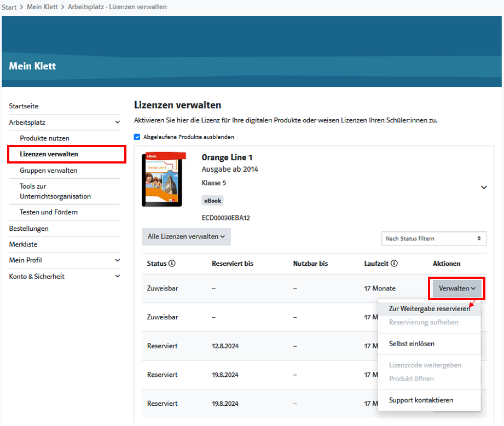Open Testen und Fördern sidebar link
The width and height of the screenshot is (504, 426).
[x=49, y=212]
